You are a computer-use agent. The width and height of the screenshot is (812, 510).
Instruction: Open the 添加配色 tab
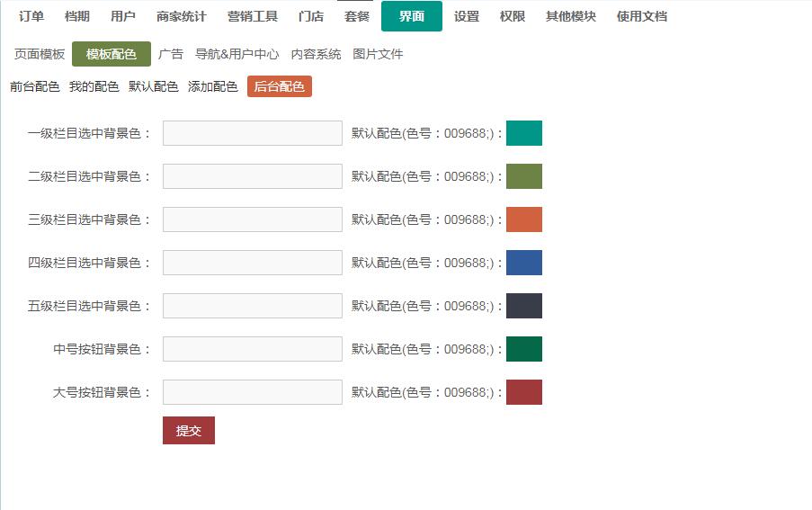(213, 86)
